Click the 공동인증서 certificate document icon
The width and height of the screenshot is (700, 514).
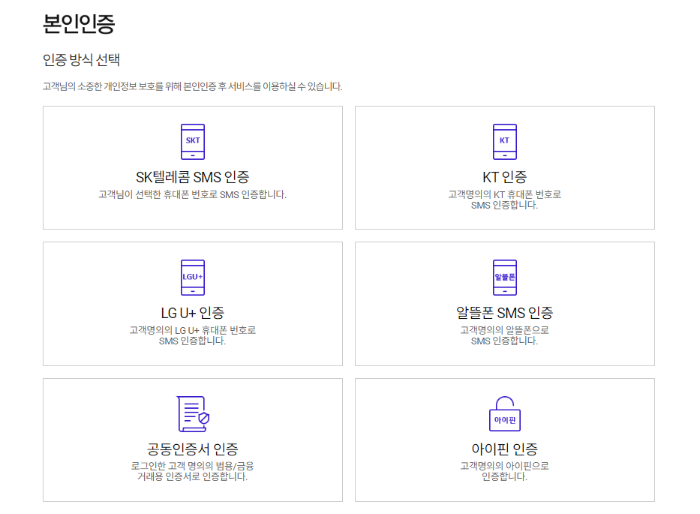pyautogui.click(x=193, y=414)
